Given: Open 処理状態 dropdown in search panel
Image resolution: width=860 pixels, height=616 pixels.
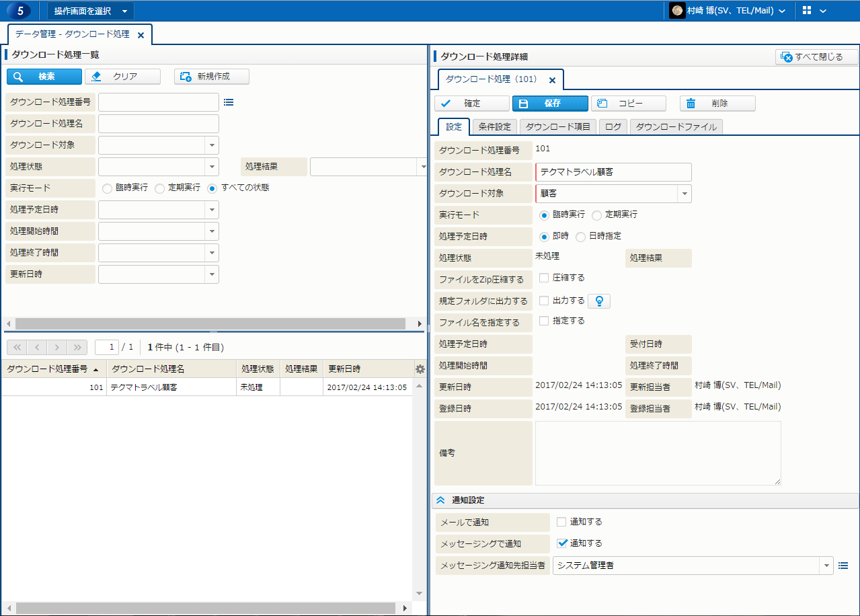Looking at the screenshot, I should [x=212, y=167].
